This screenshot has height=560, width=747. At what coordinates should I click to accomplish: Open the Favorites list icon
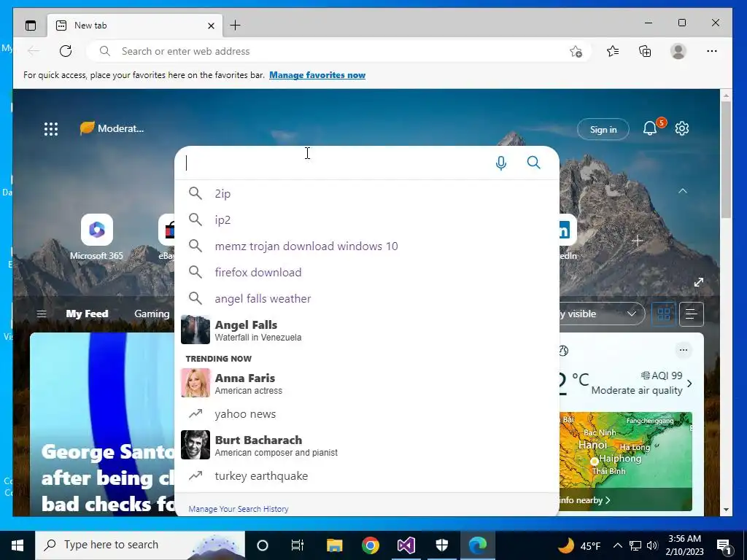coord(613,51)
